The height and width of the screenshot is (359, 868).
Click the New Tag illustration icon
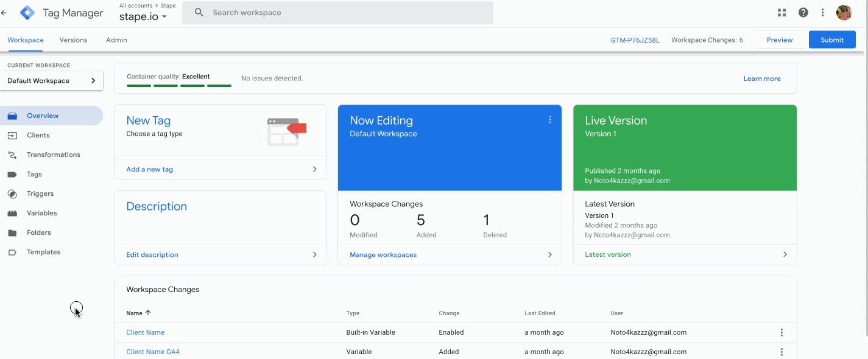[x=286, y=131]
